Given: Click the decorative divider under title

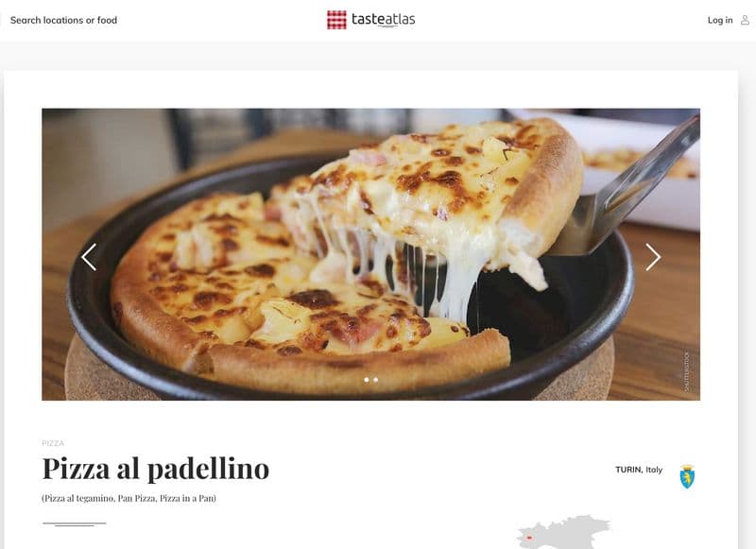Looking at the screenshot, I should [75, 523].
